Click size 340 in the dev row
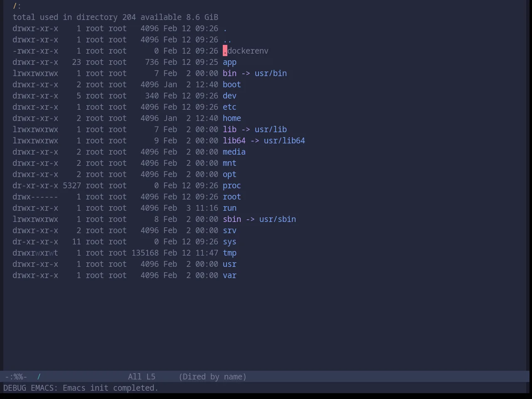Image resolution: width=532 pixels, height=399 pixels. coord(152,96)
